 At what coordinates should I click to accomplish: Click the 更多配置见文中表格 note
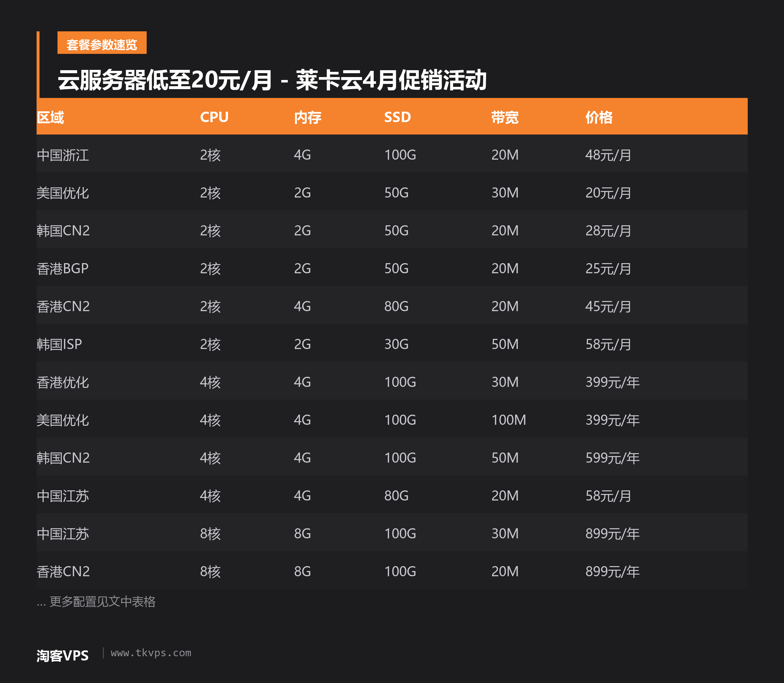pyautogui.click(x=96, y=601)
